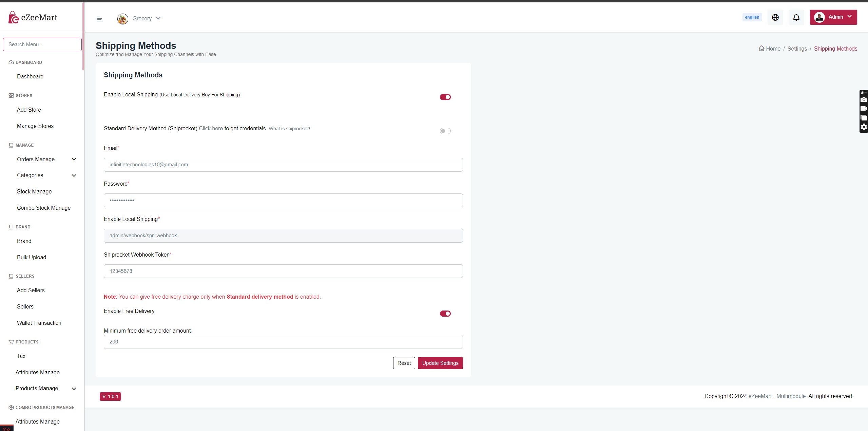Image resolution: width=868 pixels, height=431 pixels.
Task: Go to Wallet Transaction menu item
Action: pos(39,323)
